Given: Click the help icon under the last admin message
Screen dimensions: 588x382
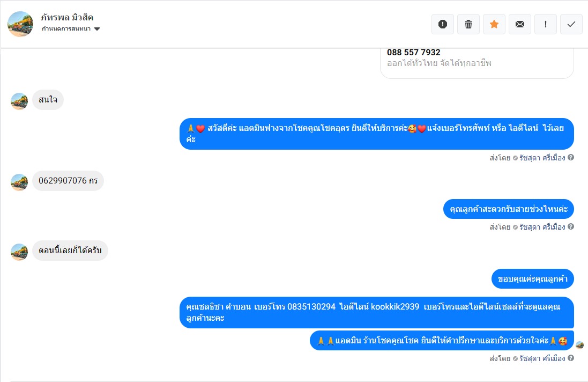Looking at the screenshot, I should tap(571, 358).
